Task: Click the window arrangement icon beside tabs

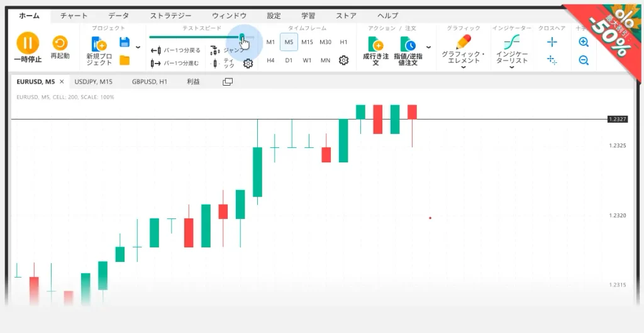Action: 228,82
